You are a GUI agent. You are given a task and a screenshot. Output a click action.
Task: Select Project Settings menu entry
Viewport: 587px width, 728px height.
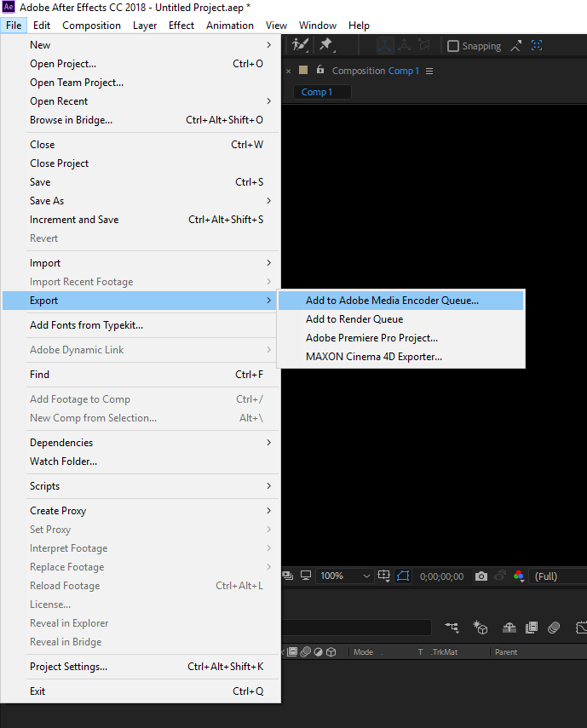141,667
